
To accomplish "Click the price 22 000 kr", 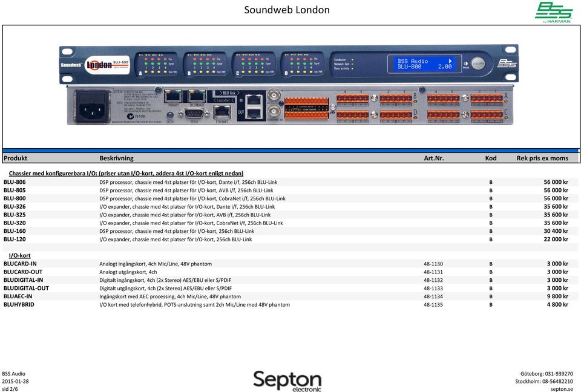I will (556, 239).
